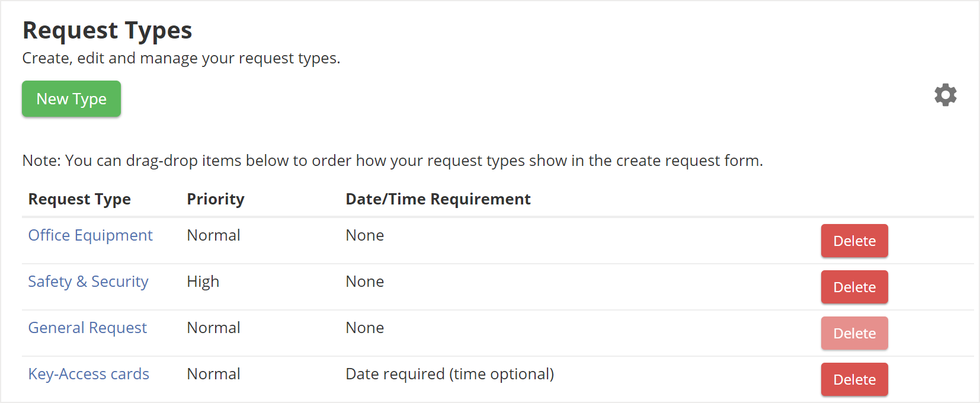Viewport: 980px width, 403px height.
Task: Click the Request Type column header
Action: [x=79, y=199]
